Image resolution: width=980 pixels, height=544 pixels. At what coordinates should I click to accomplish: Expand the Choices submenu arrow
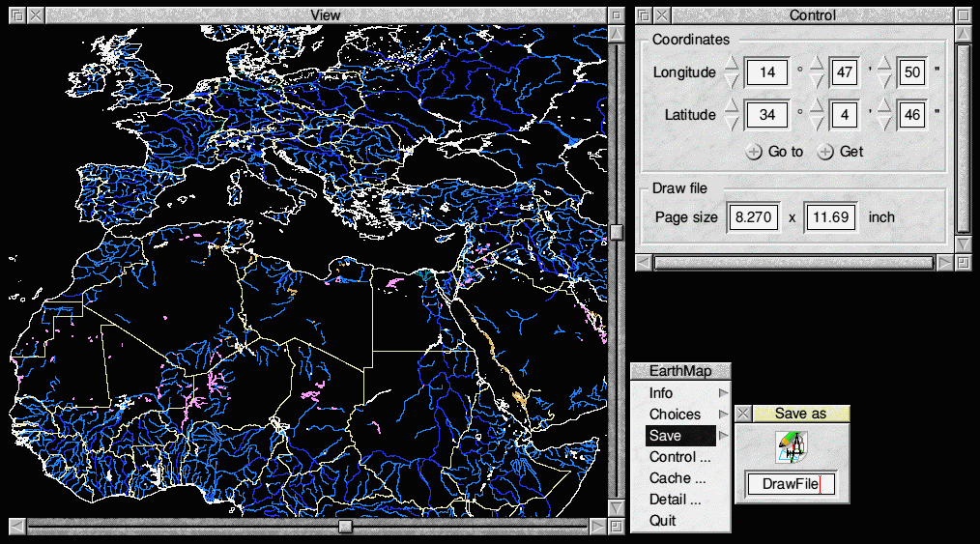(722, 415)
